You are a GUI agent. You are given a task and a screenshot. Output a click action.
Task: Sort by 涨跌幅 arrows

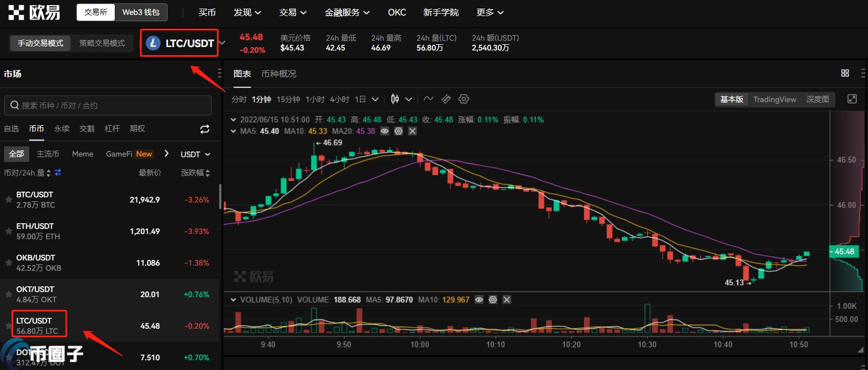(207, 173)
